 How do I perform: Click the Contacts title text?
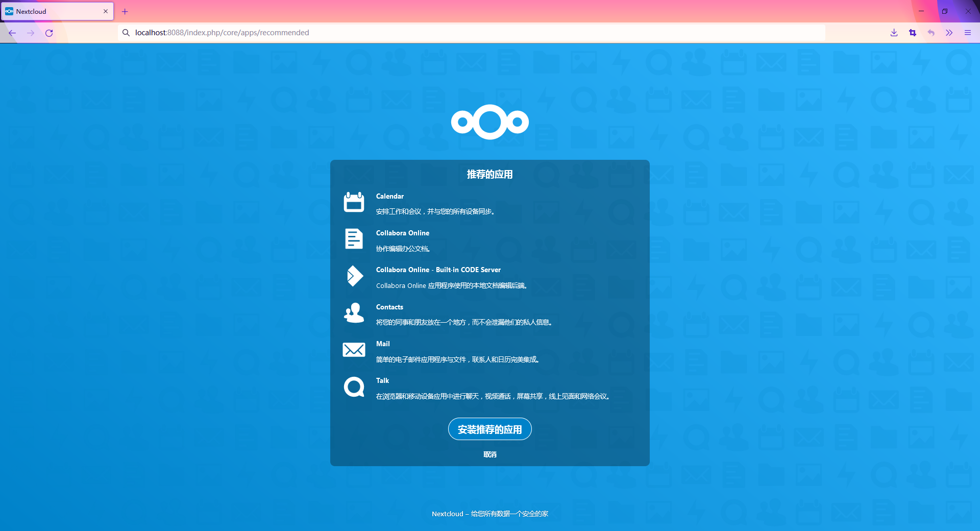click(389, 307)
